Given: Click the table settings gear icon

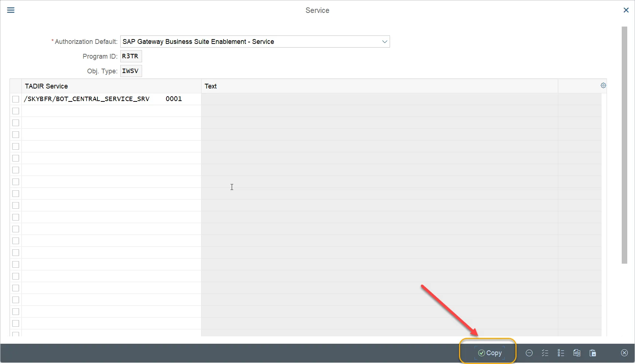Looking at the screenshot, I should [603, 86].
